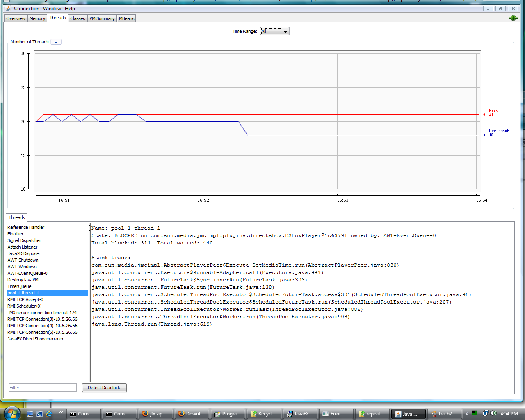Click the Windows Start orb
Screen dimensions: 525x420
[x=11, y=413]
